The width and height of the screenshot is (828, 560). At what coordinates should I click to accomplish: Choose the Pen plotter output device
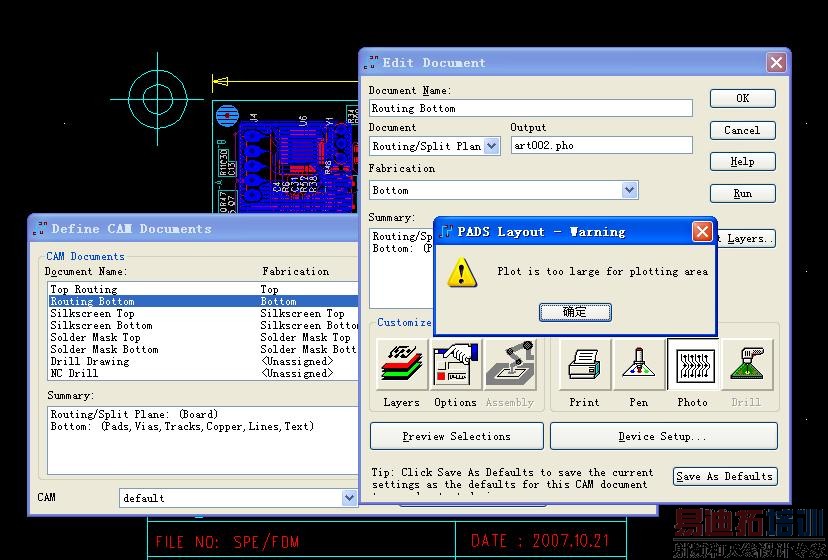pos(638,366)
